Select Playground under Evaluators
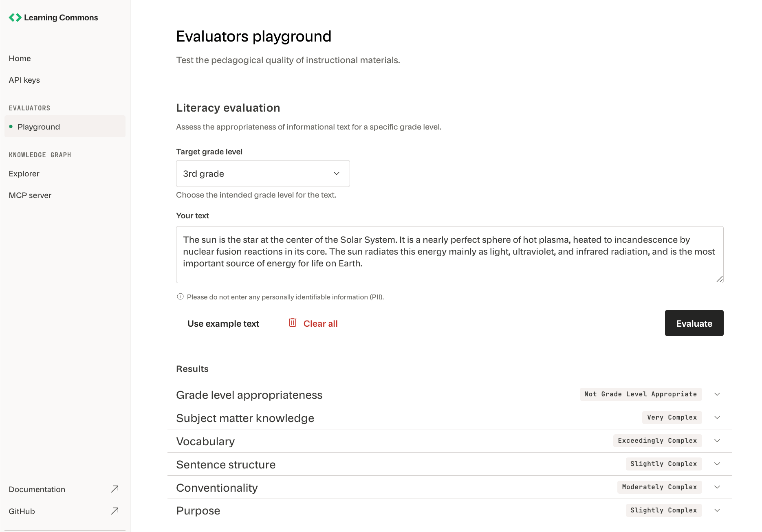 click(x=65, y=127)
